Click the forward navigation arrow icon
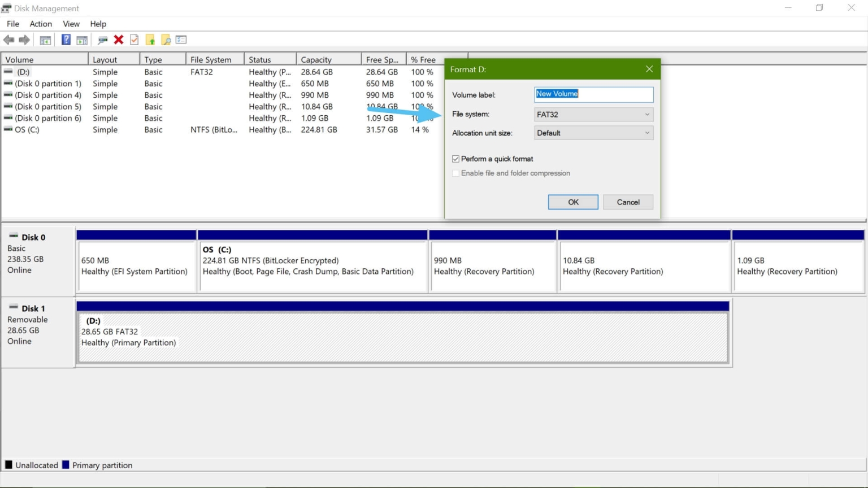This screenshot has width=868, height=488. (x=24, y=40)
